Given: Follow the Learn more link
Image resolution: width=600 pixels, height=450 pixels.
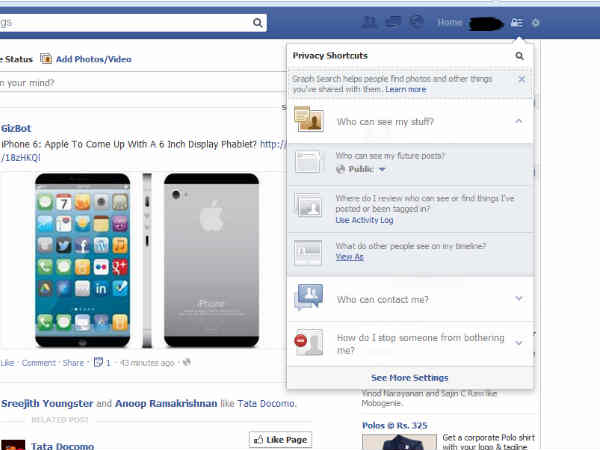Looking at the screenshot, I should click(x=406, y=89).
